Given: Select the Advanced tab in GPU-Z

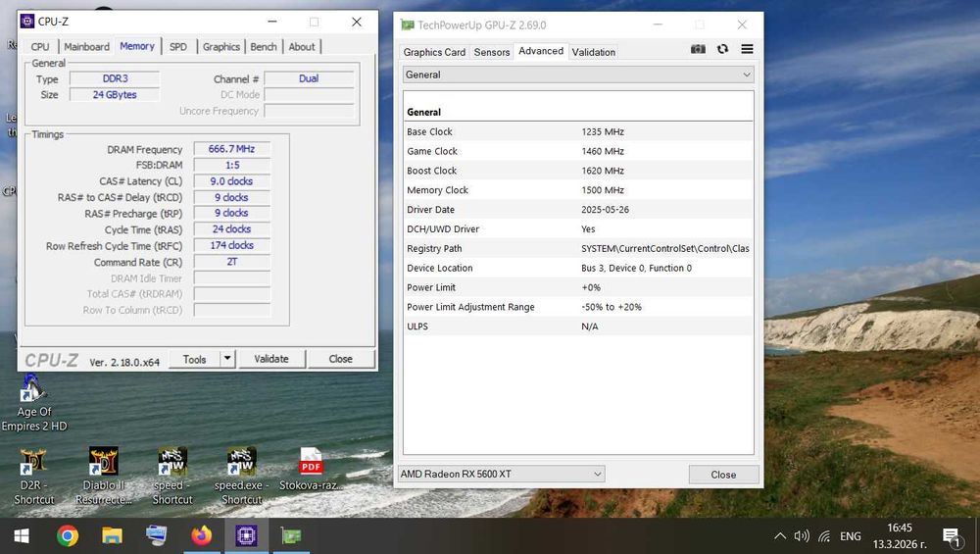Looking at the screenshot, I should [x=541, y=51].
